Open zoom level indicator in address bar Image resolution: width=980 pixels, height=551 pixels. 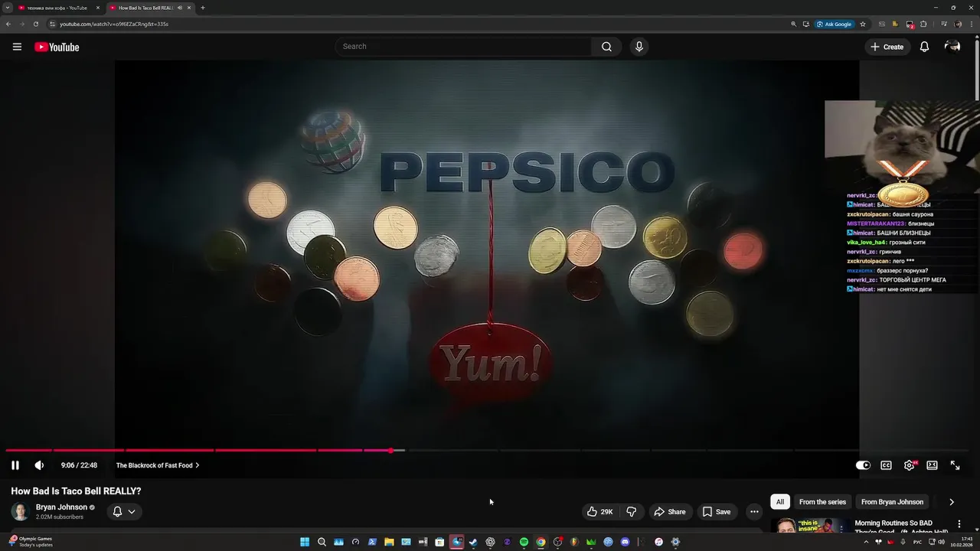pyautogui.click(x=793, y=24)
